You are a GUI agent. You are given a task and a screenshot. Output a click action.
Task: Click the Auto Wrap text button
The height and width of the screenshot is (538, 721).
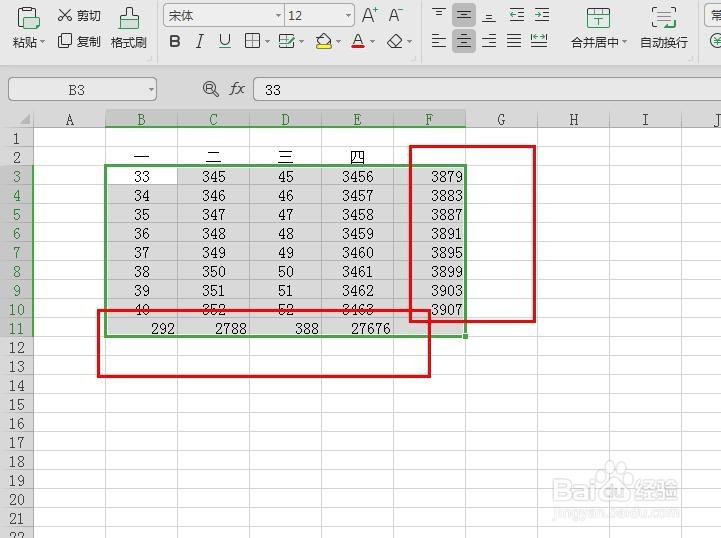click(664, 28)
